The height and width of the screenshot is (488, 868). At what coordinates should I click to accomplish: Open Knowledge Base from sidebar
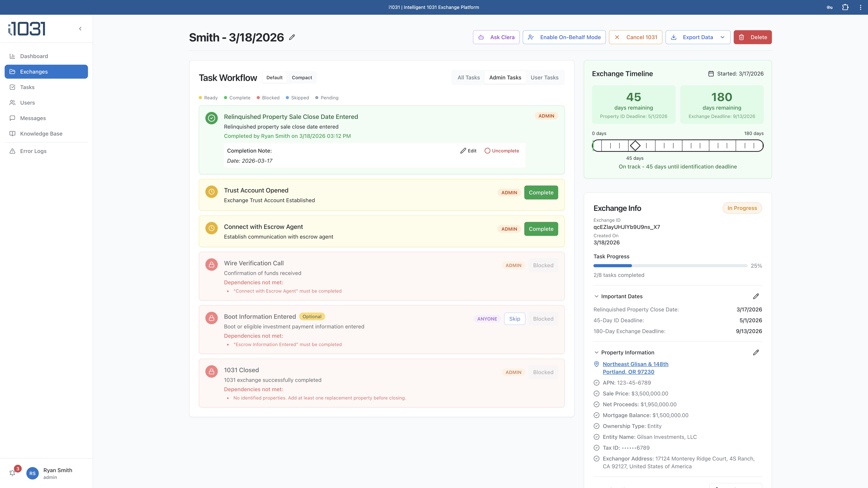click(41, 134)
